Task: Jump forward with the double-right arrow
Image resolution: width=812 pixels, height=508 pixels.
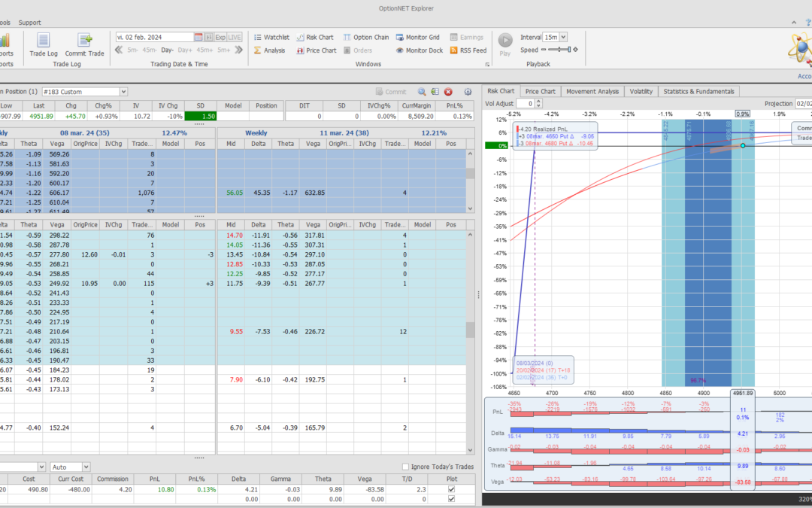Action: pos(238,50)
